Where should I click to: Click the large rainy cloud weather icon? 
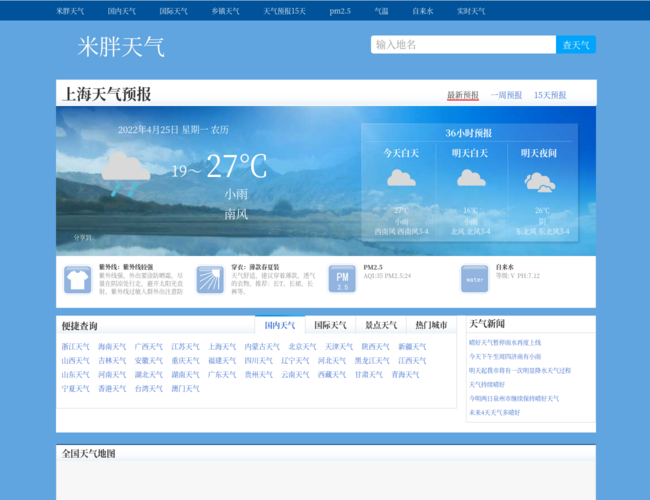tap(125, 174)
